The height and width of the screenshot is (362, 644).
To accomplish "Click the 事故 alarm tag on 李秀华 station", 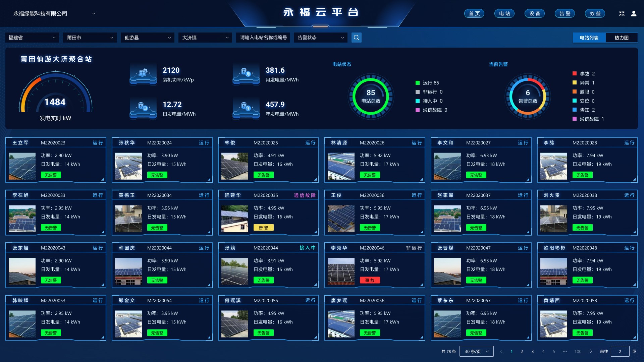I will coord(370,280).
